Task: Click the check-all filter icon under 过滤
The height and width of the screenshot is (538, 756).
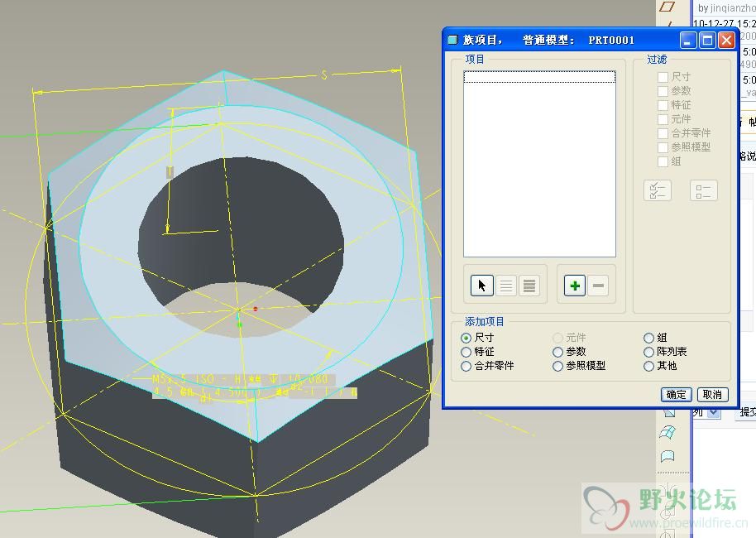Action: (x=658, y=190)
